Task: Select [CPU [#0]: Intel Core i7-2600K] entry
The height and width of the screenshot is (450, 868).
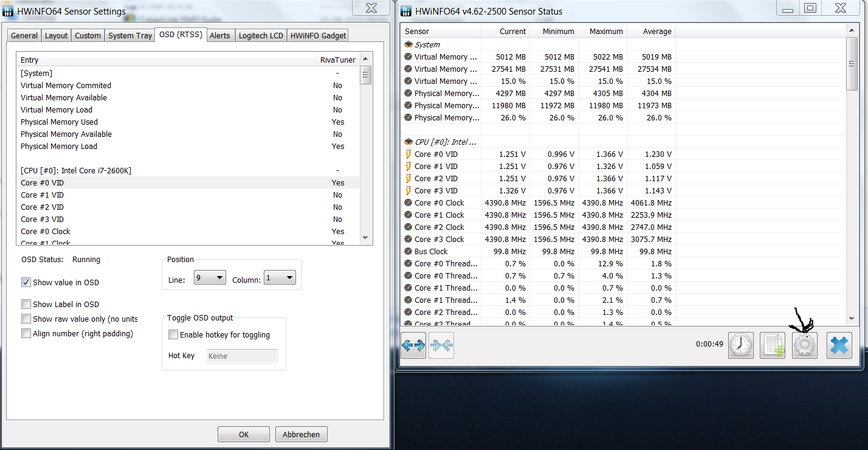Action: [188, 171]
